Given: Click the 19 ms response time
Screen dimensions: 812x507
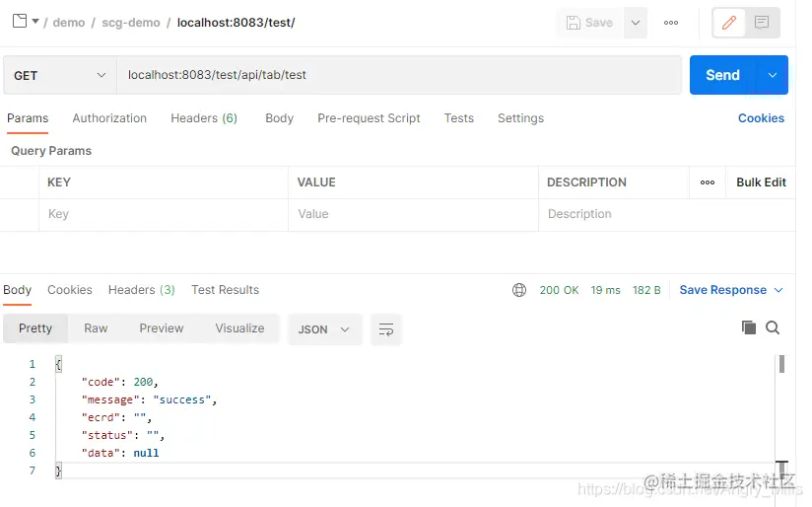Looking at the screenshot, I should click(x=605, y=290).
